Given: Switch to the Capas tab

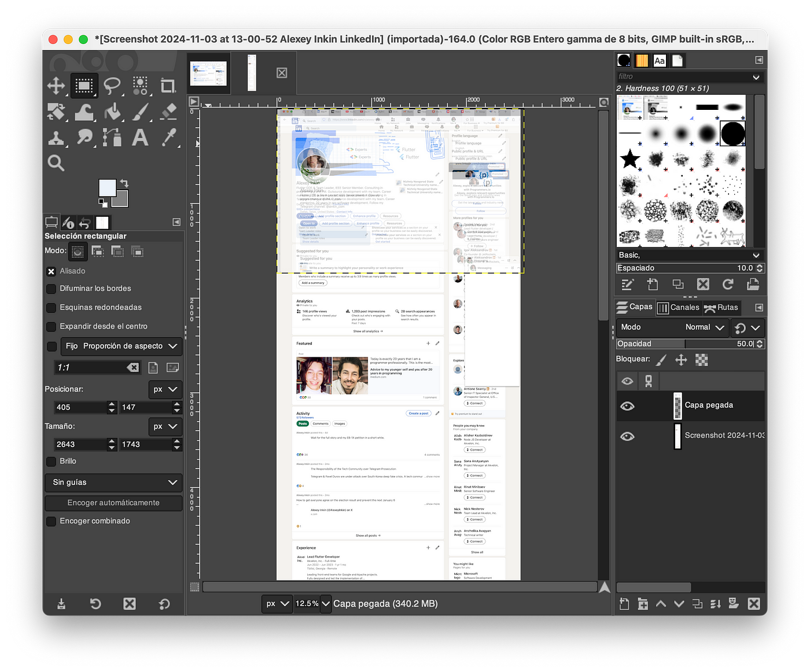Looking at the screenshot, I should 634,307.
